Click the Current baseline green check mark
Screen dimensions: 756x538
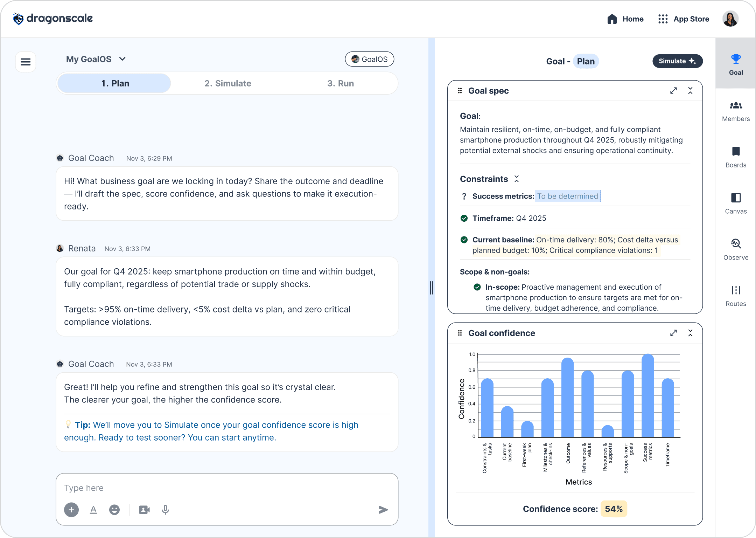coord(464,240)
